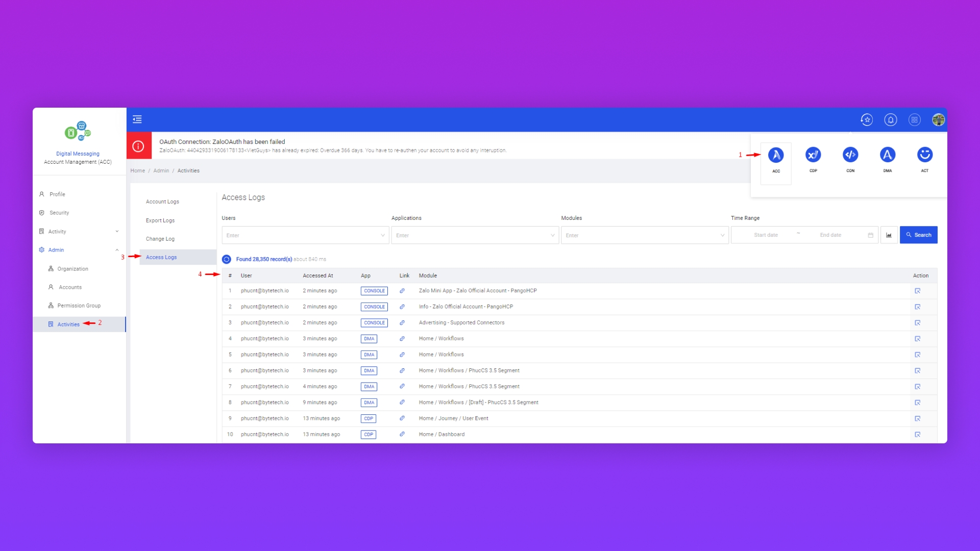The image size is (980, 551).
Task: Launch the DMA app icon
Action: (x=888, y=155)
